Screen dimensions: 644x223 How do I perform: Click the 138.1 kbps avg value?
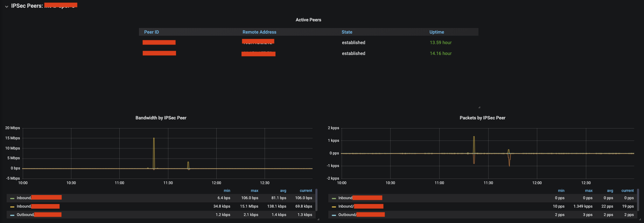tap(277, 207)
